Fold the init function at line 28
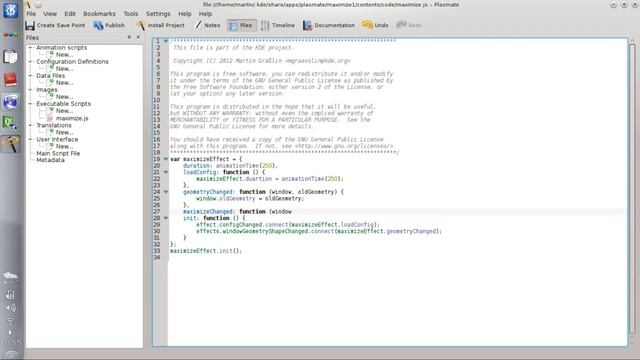The image size is (640, 360). coord(166,218)
